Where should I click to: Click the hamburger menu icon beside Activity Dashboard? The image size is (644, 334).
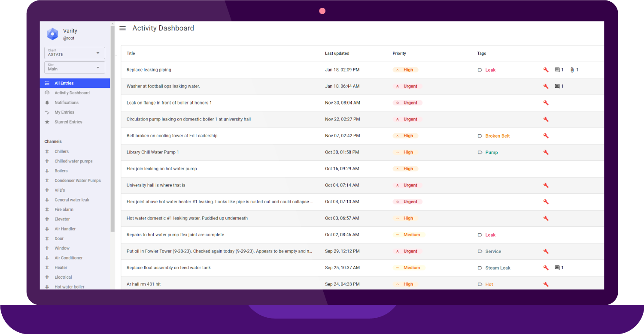122,28
